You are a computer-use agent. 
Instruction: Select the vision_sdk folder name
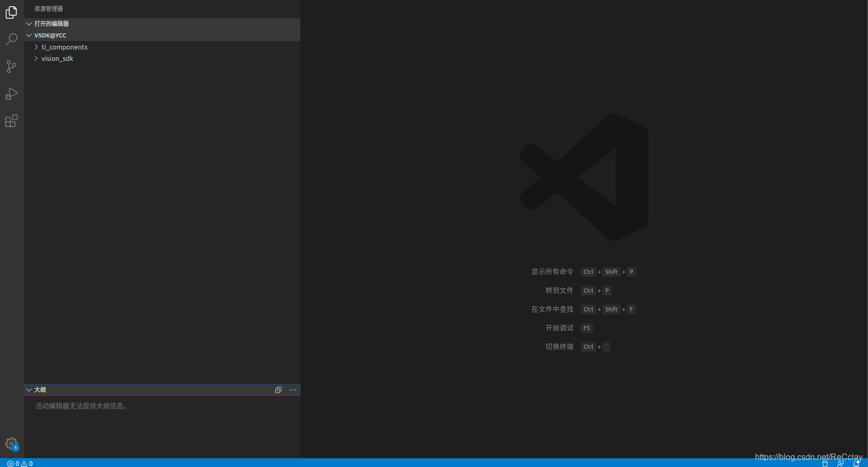coord(57,58)
